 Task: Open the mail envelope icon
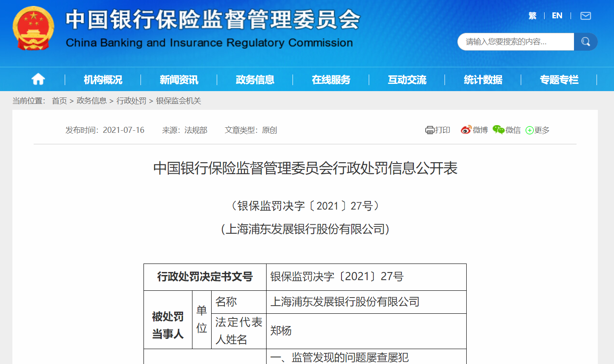pos(585,16)
